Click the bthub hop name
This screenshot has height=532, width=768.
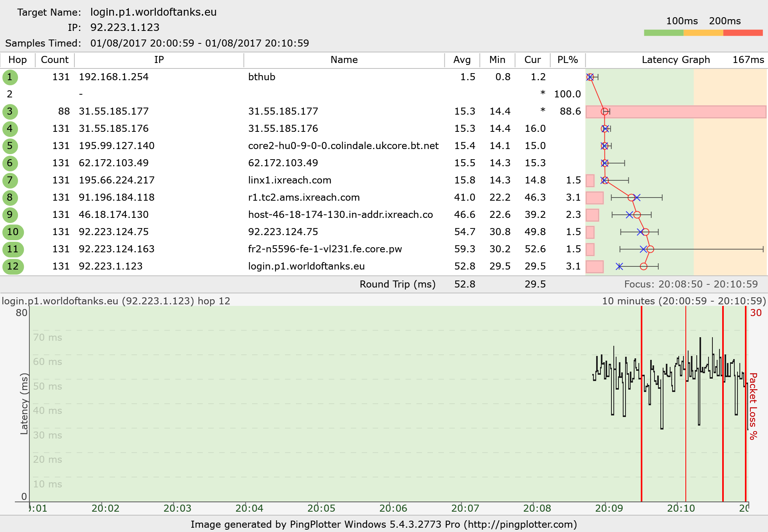[261, 77]
